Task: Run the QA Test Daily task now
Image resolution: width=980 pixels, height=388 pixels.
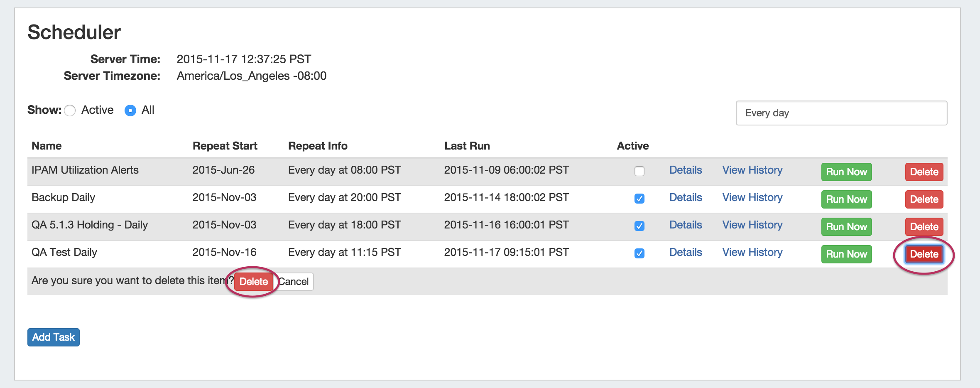Action: (846, 254)
